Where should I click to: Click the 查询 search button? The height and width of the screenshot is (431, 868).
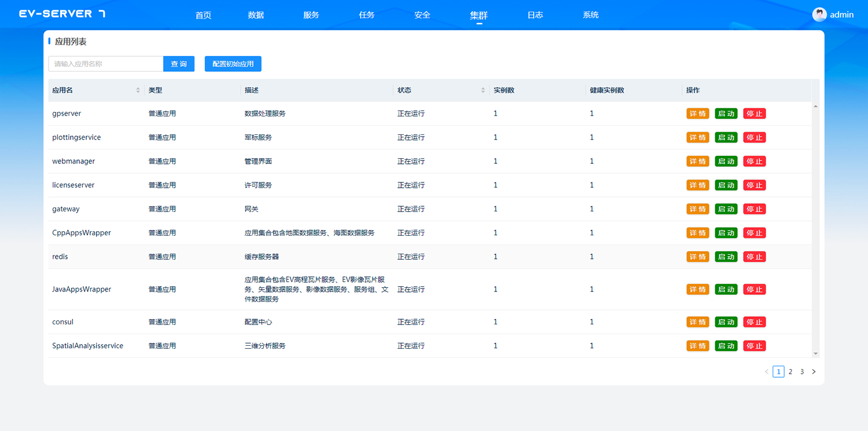[x=179, y=64]
